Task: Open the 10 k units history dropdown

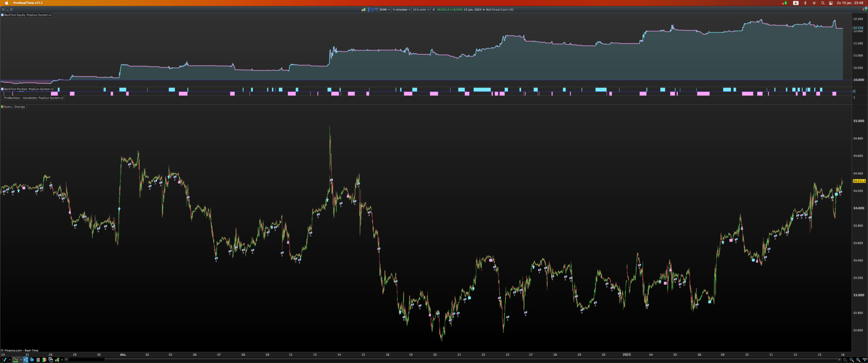Action: (421, 9)
